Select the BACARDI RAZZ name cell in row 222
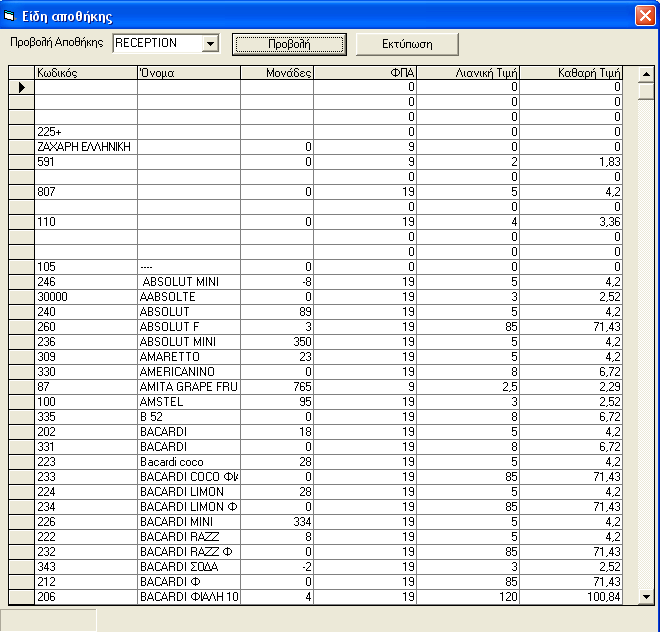 click(189, 537)
